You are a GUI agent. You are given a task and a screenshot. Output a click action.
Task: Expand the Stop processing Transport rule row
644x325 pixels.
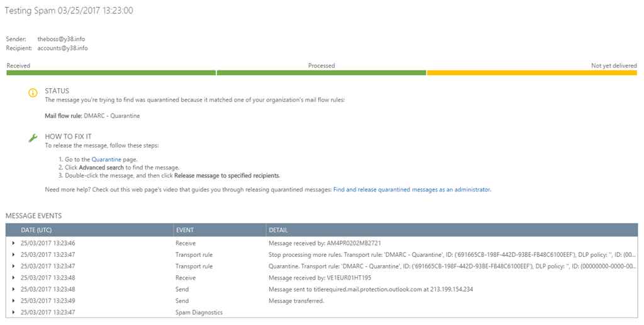[x=13, y=254]
